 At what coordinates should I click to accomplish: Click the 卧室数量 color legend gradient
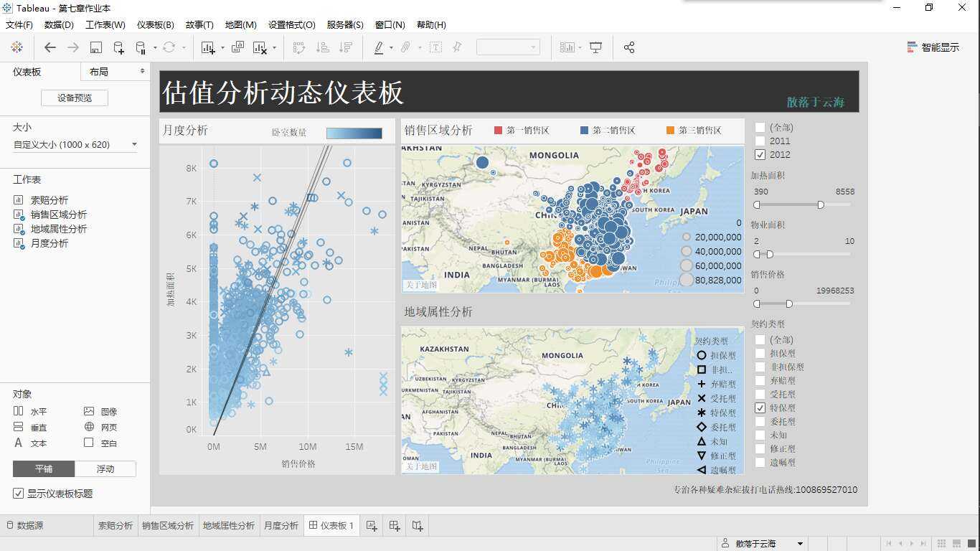[x=354, y=133]
